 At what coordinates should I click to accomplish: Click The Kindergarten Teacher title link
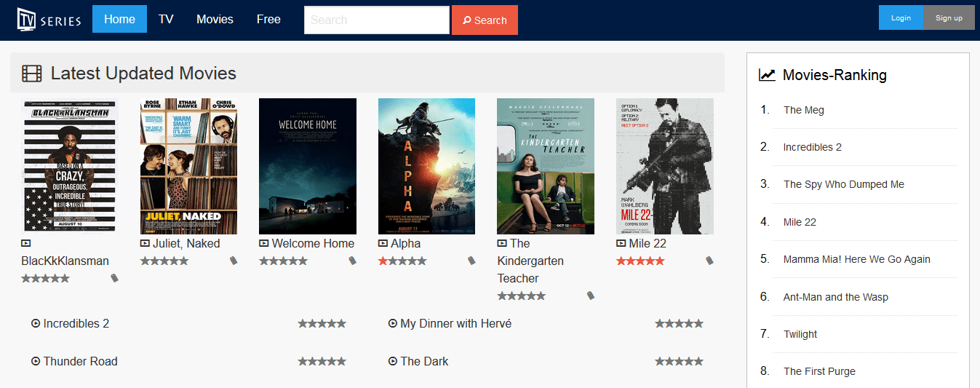click(x=530, y=261)
